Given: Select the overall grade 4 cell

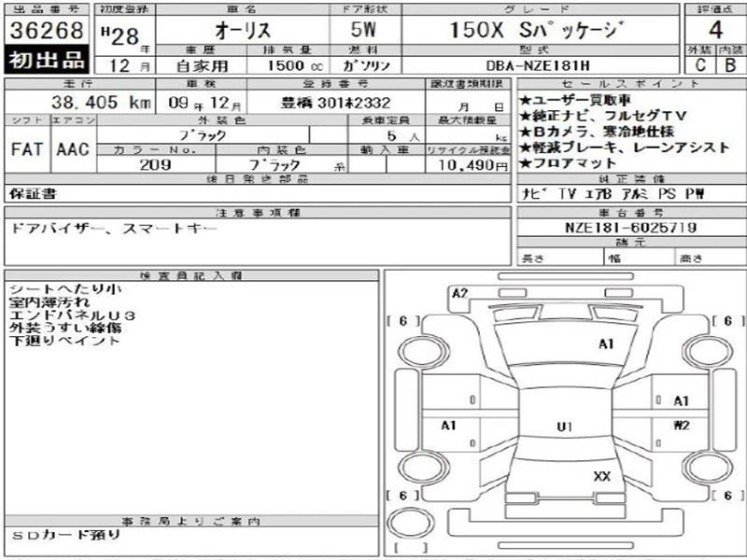Looking at the screenshot, I should coord(715,30).
